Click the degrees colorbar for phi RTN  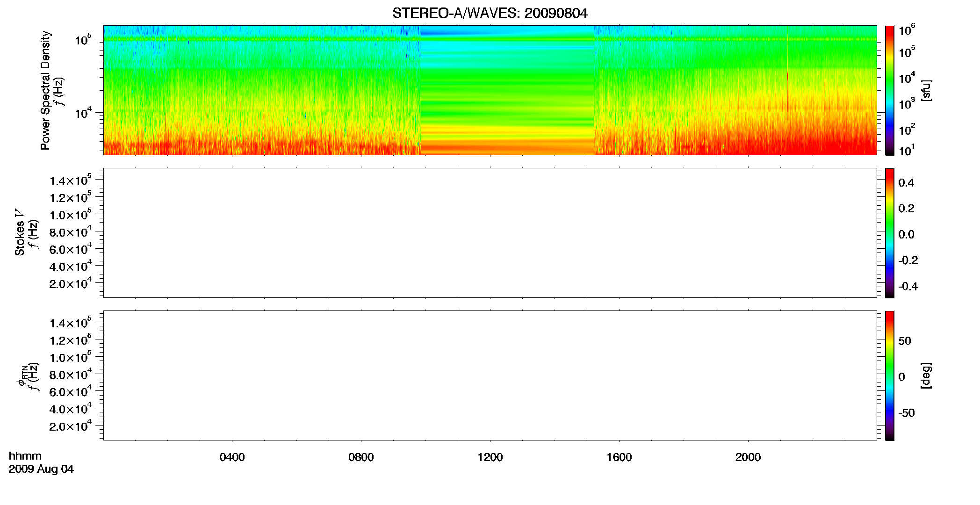coord(889,375)
